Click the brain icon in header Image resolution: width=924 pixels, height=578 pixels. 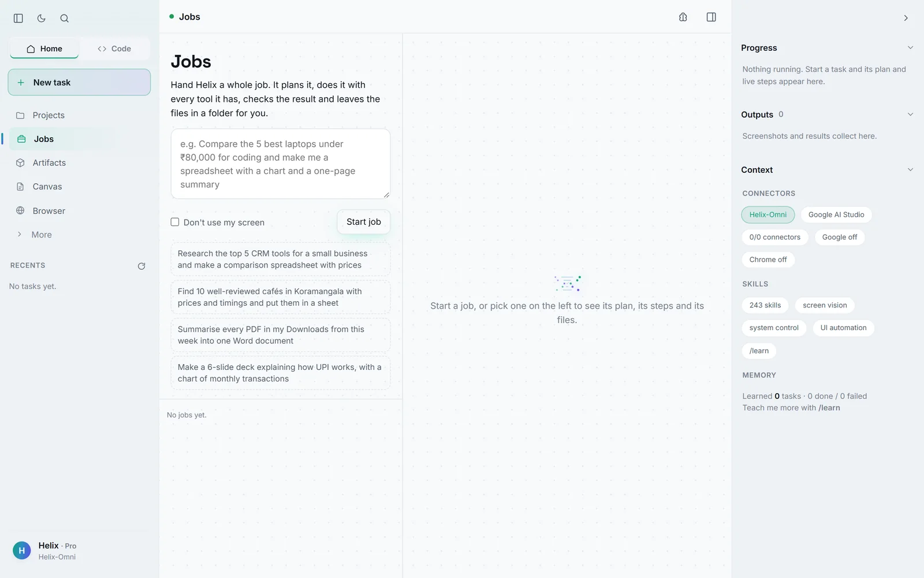click(x=683, y=17)
